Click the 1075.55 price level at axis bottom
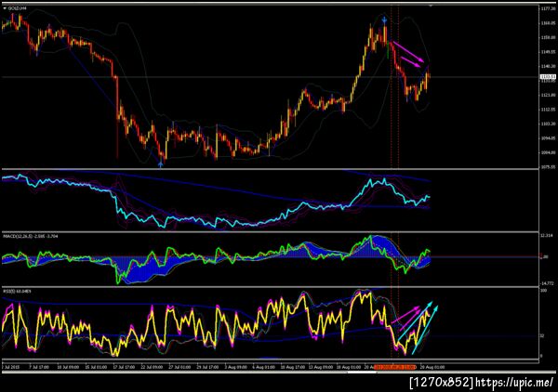The height and width of the screenshot is (392, 558). click(548, 166)
